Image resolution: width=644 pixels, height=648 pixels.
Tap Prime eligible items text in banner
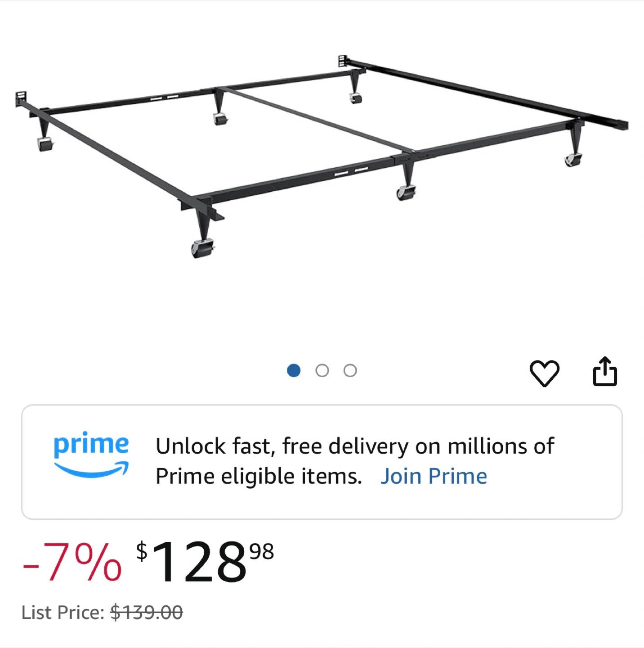tap(259, 477)
